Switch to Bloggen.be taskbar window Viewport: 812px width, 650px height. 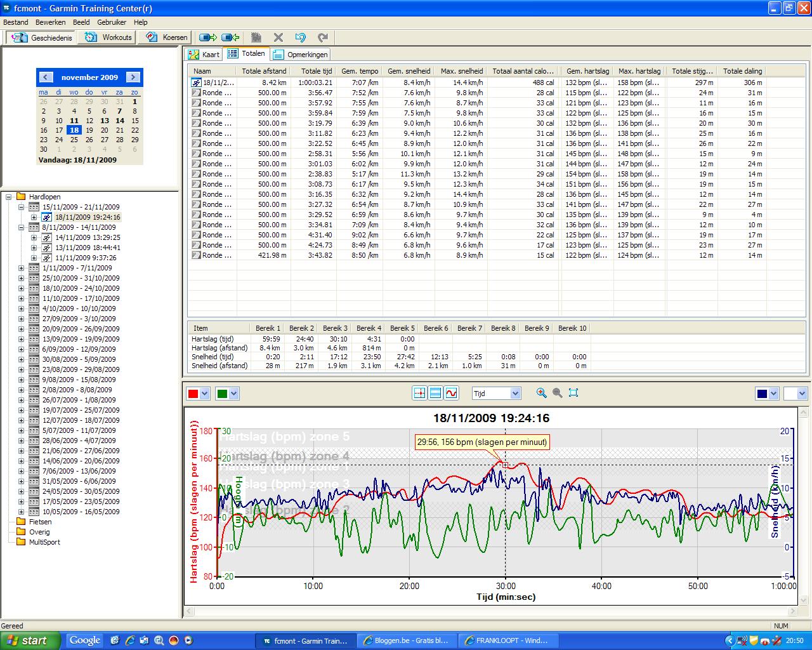tap(406, 640)
